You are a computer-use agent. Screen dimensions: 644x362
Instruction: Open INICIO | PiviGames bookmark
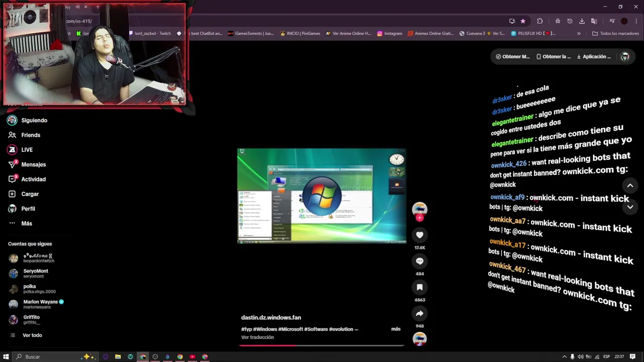(x=300, y=34)
